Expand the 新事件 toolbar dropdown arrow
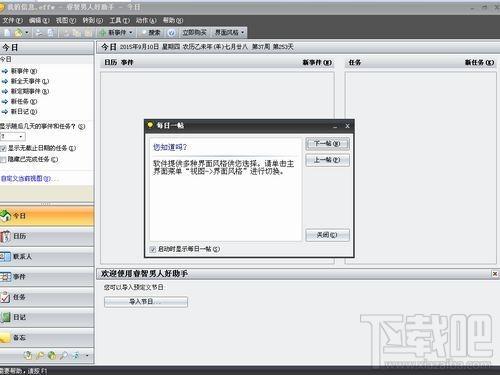The width and height of the screenshot is (500, 375). (131, 33)
